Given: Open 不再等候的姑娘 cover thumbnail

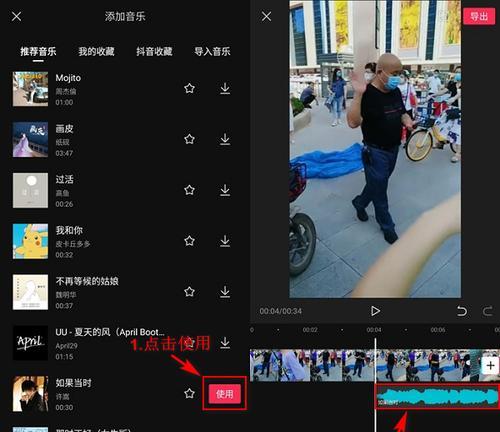Looking at the screenshot, I should pos(30,292).
